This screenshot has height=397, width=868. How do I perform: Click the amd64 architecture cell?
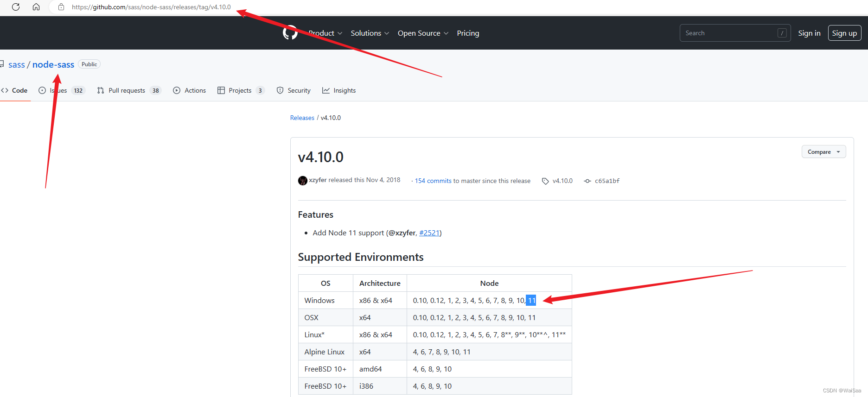tap(380, 369)
